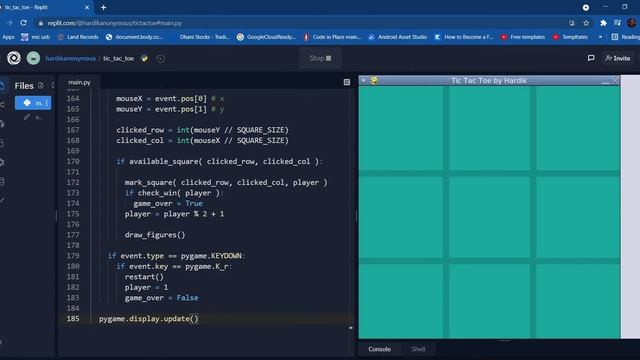Screen dimensions: 640x360
Task: Open a new browser tab
Action: pyautogui.click(x=103, y=7)
